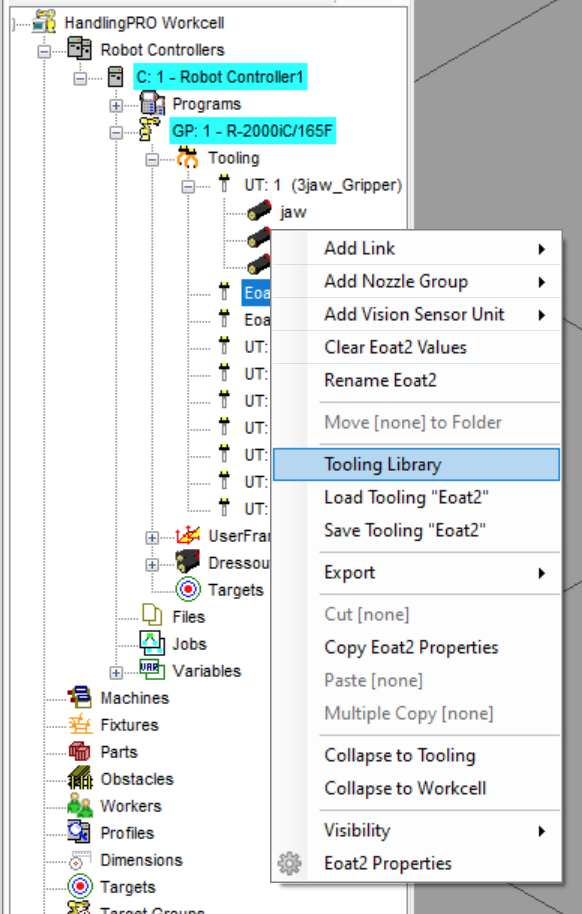Choose Collapse to Workcell
Viewport: 582px width, 914px height.
click(416, 789)
